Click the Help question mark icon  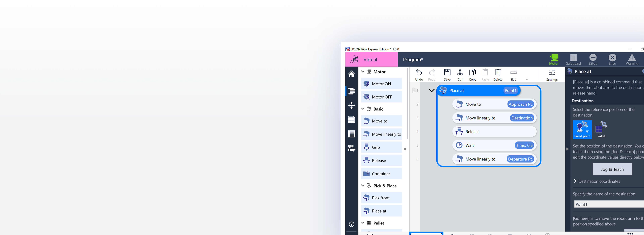pos(351,224)
